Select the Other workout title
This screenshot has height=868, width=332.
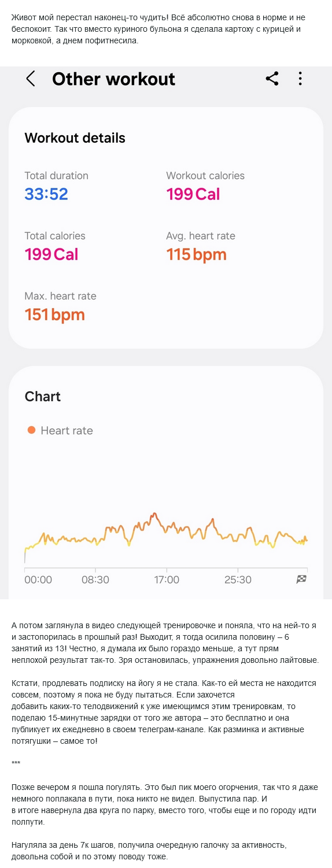[113, 79]
